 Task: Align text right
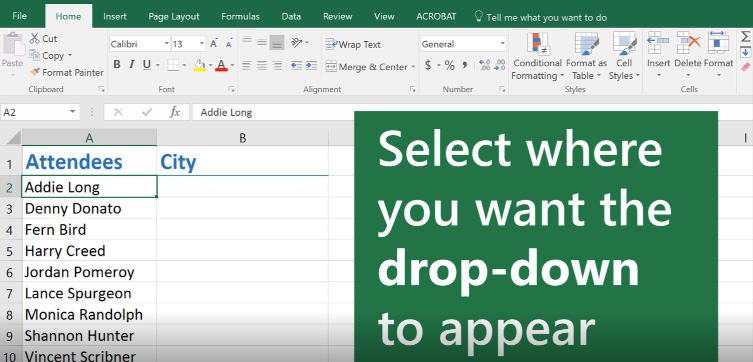277,65
